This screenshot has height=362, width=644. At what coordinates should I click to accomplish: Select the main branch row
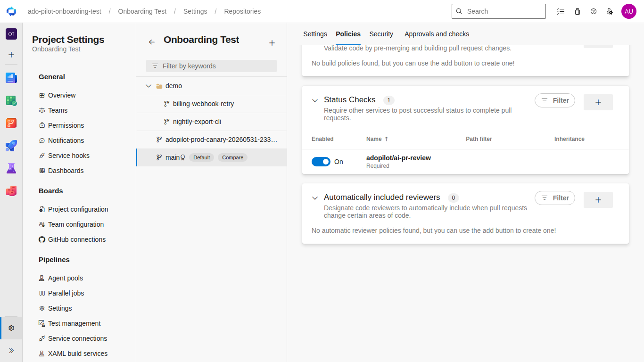211,157
